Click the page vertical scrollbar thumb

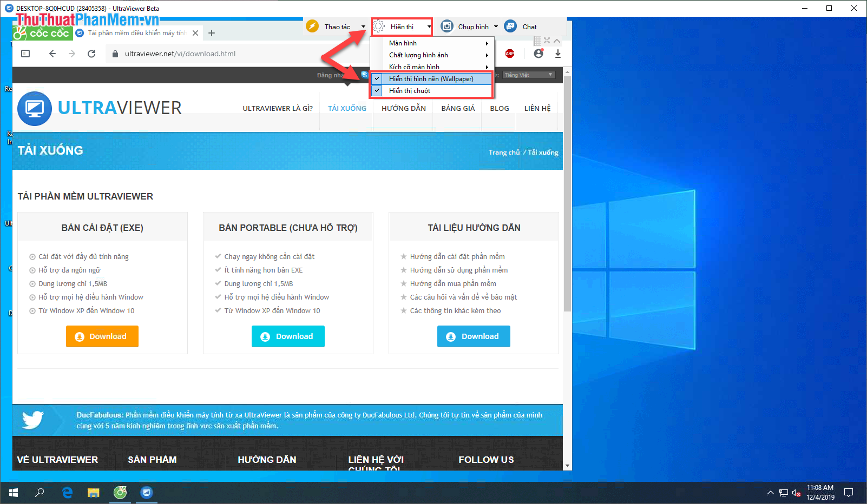pos(567,194)
